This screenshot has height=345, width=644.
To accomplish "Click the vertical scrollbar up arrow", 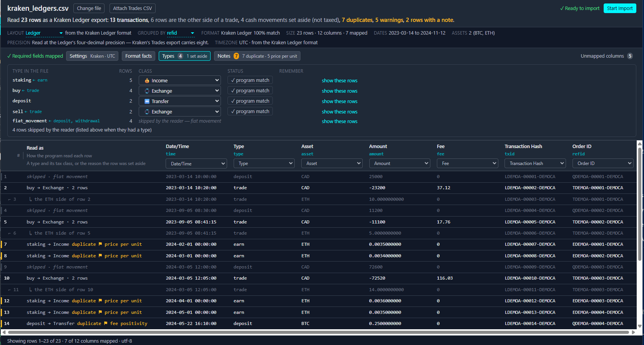I will click(x=640, y=144).
